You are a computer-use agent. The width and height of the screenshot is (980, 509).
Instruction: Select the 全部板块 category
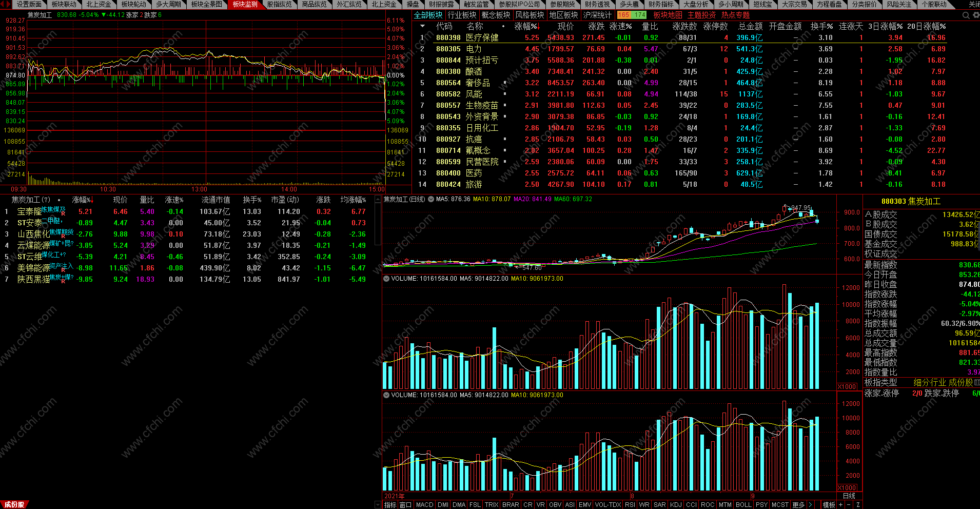(x=428, y=15)
